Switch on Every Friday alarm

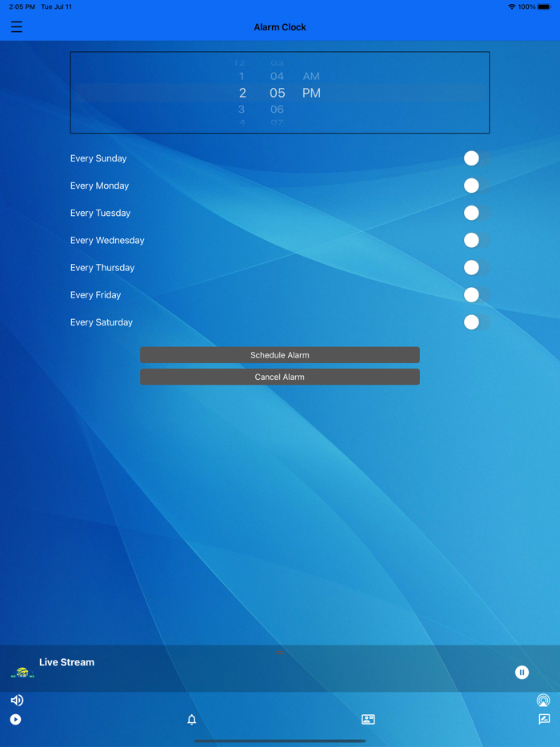477,295
